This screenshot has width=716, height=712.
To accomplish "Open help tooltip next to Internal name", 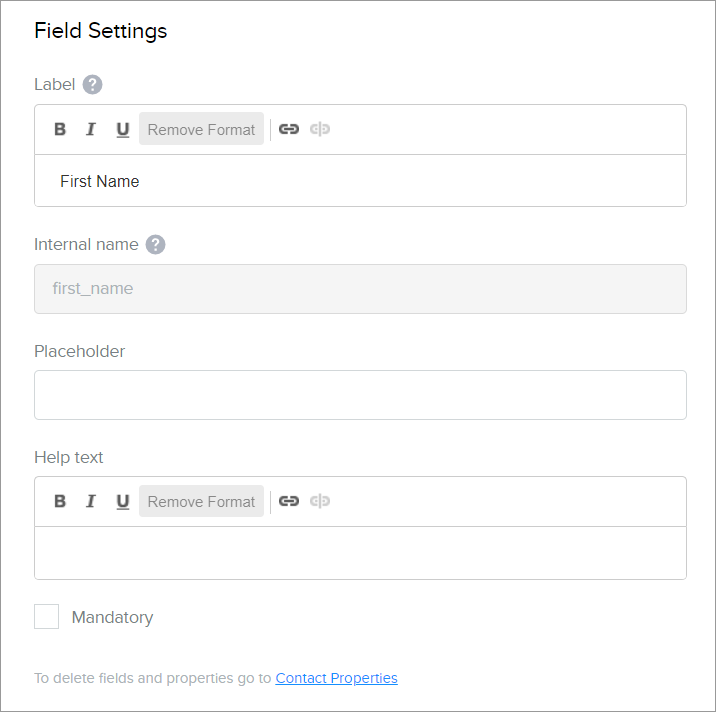I will tap(155, 245).
